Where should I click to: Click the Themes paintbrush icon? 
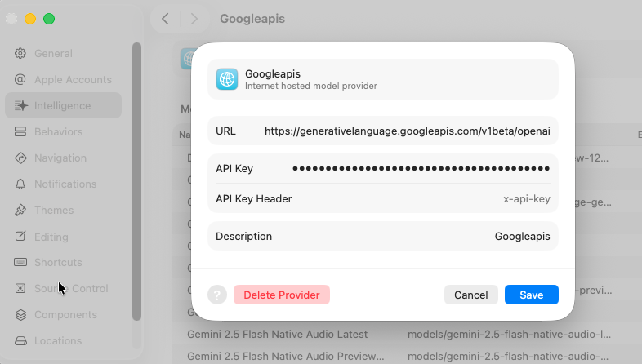(20, 211)
